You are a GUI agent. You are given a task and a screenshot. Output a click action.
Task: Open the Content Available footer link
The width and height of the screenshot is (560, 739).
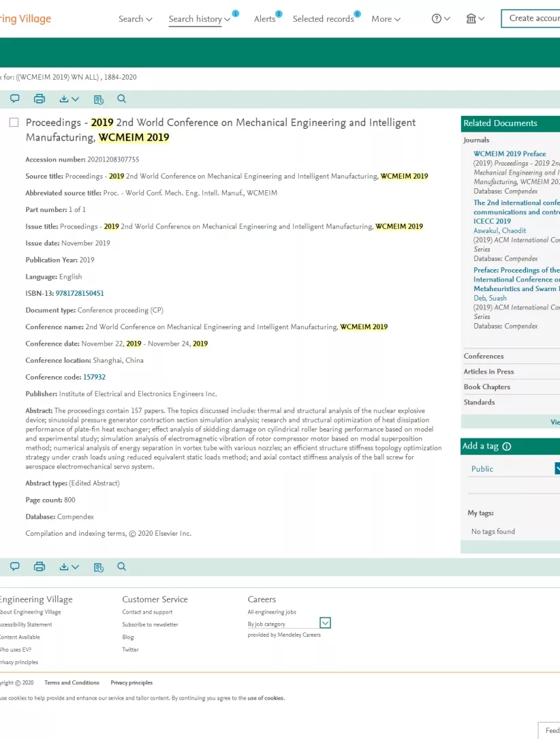[20, 637]
